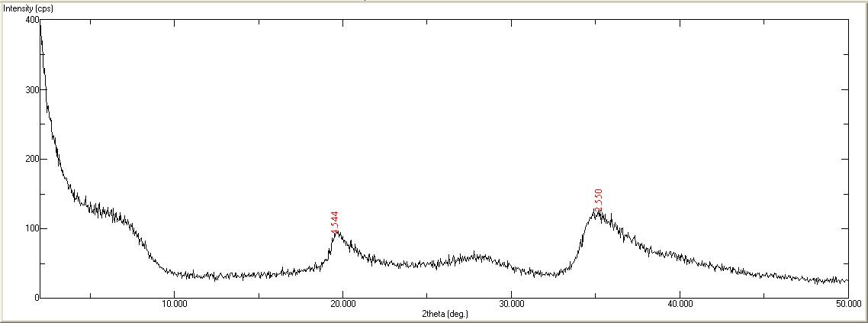This screenshot has height=323, width=868.
Task: Click the red 4.544 peak label
Action: (334, 222)
